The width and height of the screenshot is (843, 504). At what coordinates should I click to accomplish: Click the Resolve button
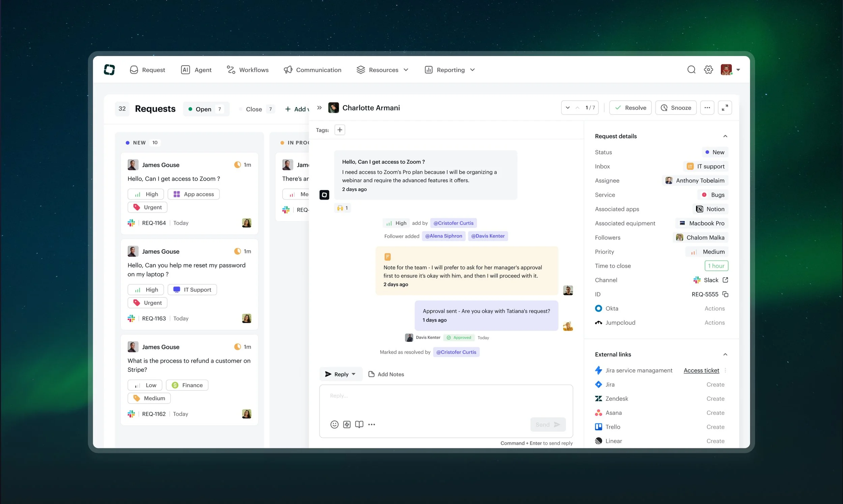pos(630,108)
